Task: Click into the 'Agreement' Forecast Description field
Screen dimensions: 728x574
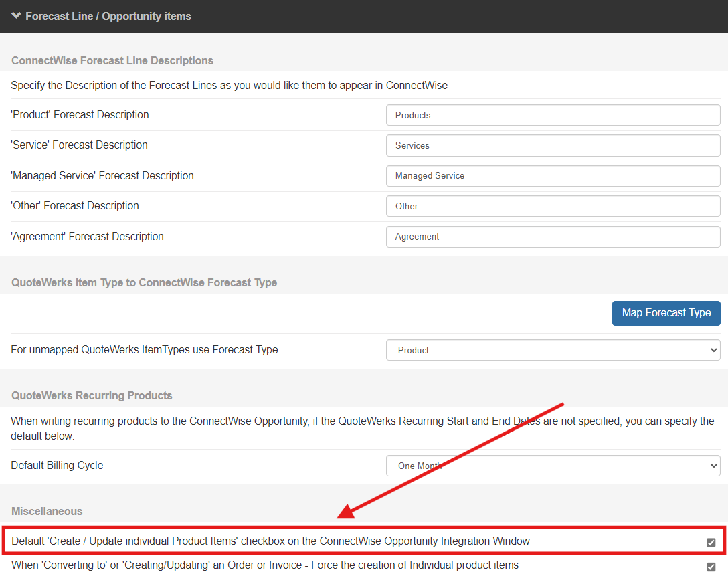Action: click(553, 237)
